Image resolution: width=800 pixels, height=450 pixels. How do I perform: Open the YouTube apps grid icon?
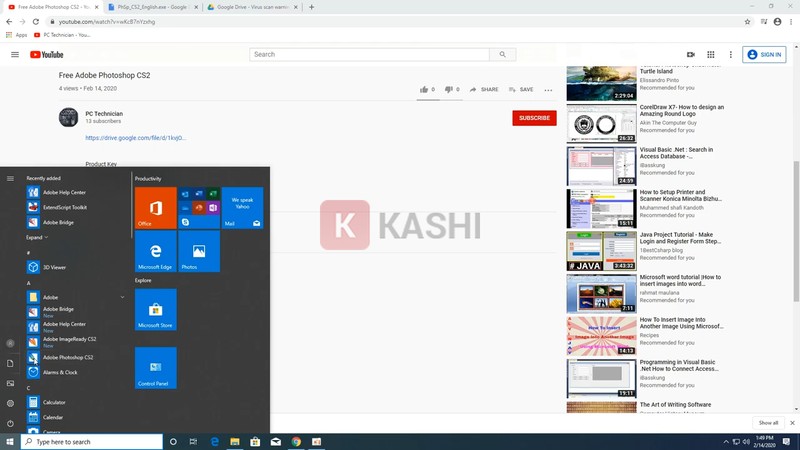coord(711,54)
